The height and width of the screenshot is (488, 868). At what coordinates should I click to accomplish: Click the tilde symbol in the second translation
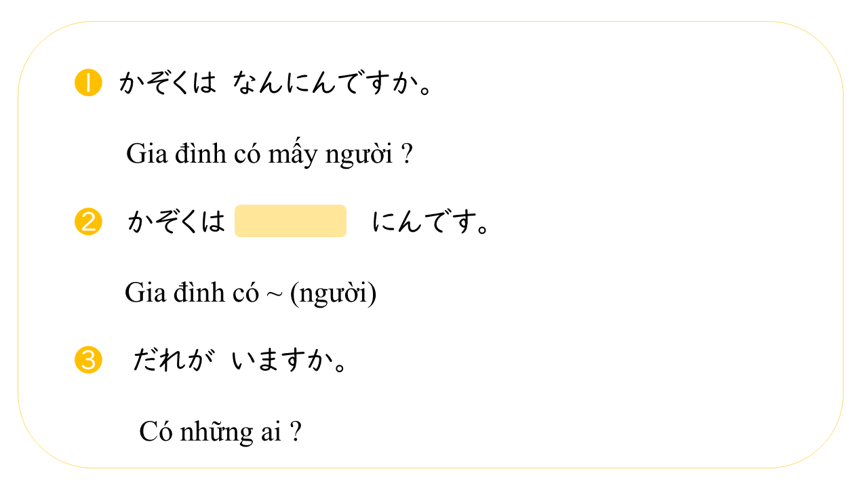point(275,294)
